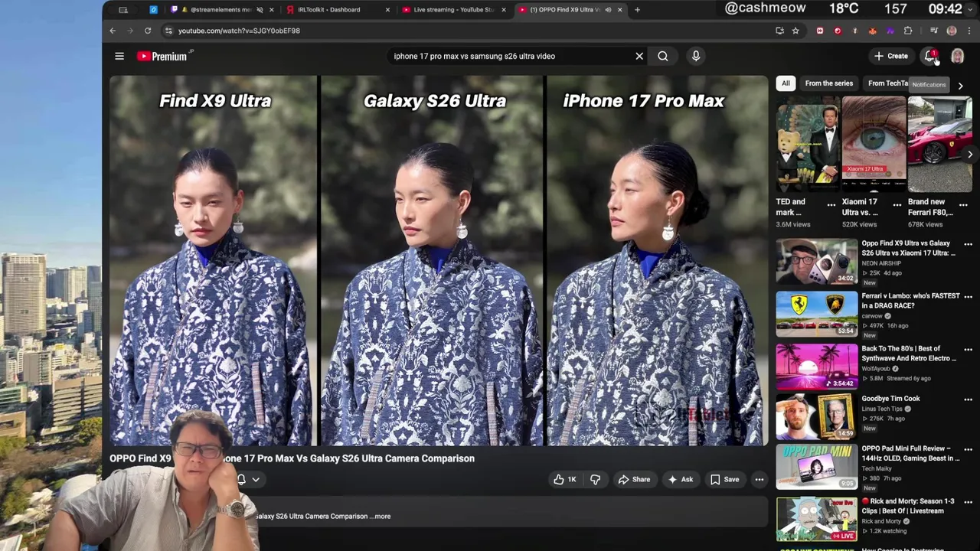Go back with the browser back arrow

tap(113, 31)
